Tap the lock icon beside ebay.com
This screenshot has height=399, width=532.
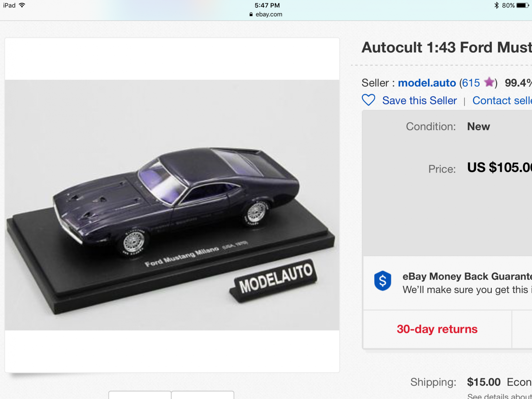click(251, 14)
